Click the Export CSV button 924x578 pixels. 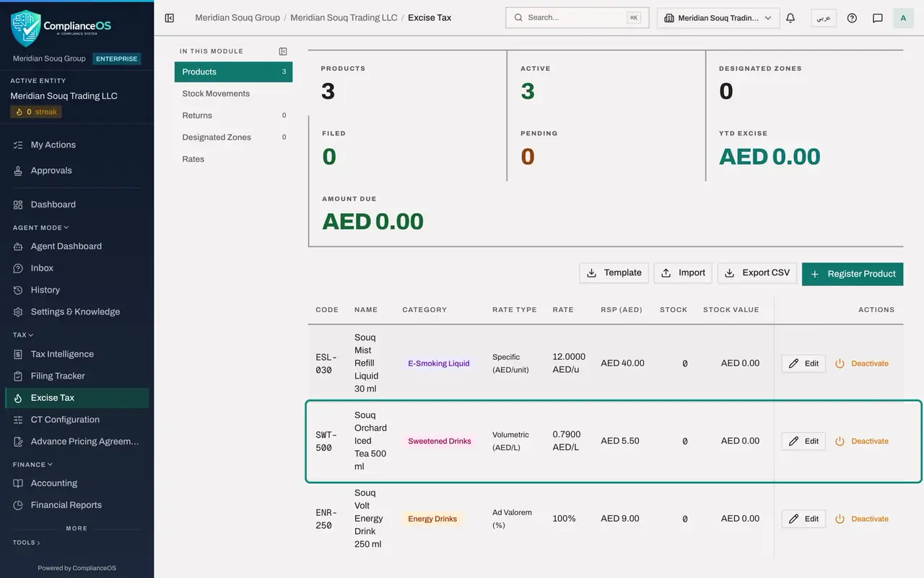tap(757, 273)
